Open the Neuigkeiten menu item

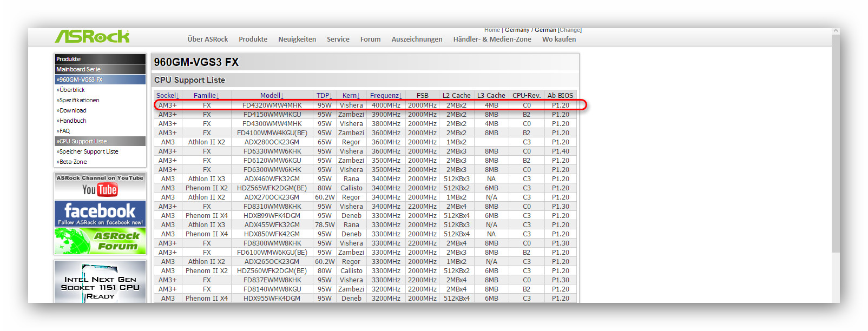297,39
